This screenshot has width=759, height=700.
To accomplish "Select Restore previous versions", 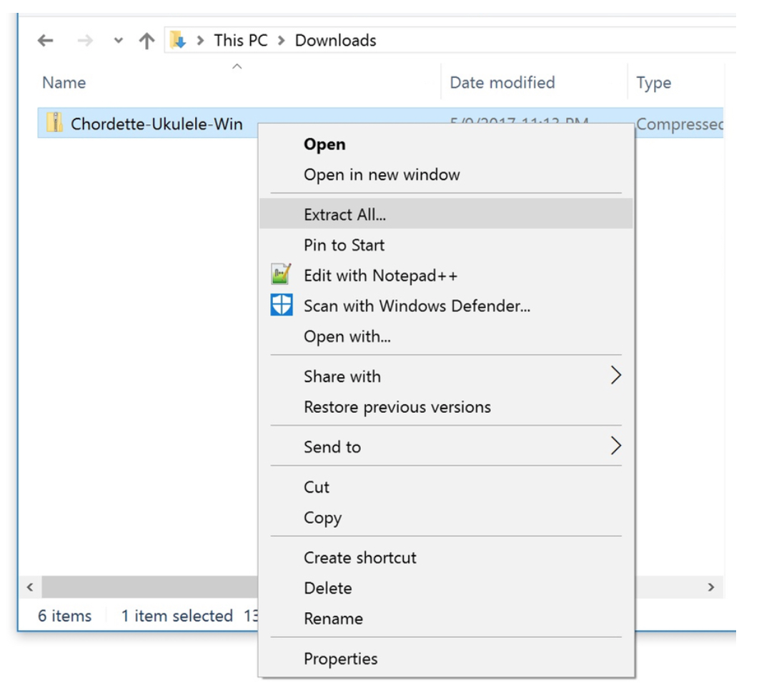I will pyautogui.click(x=397, y=407).
